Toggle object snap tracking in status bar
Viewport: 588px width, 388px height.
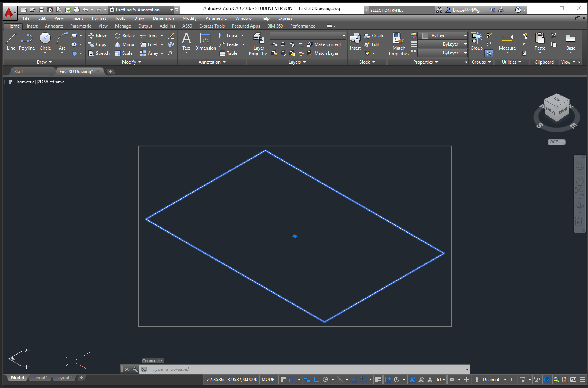354,380
